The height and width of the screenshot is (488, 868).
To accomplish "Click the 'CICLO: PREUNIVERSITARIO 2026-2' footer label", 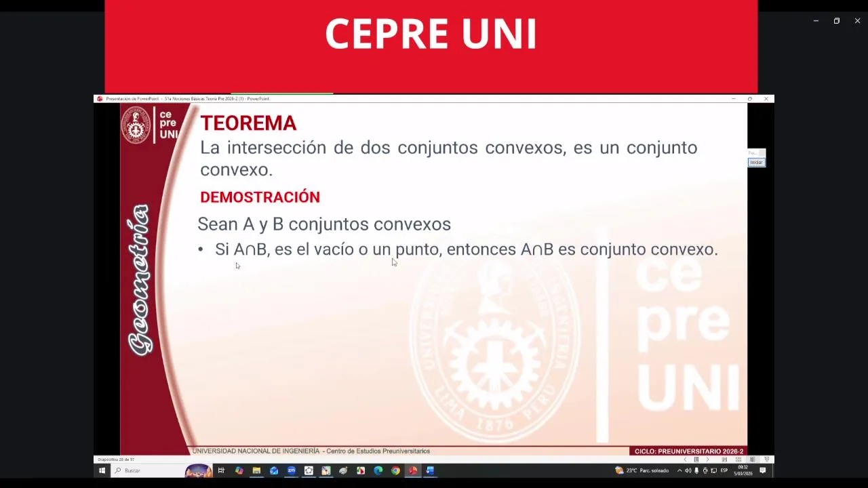I will (688, 451).
